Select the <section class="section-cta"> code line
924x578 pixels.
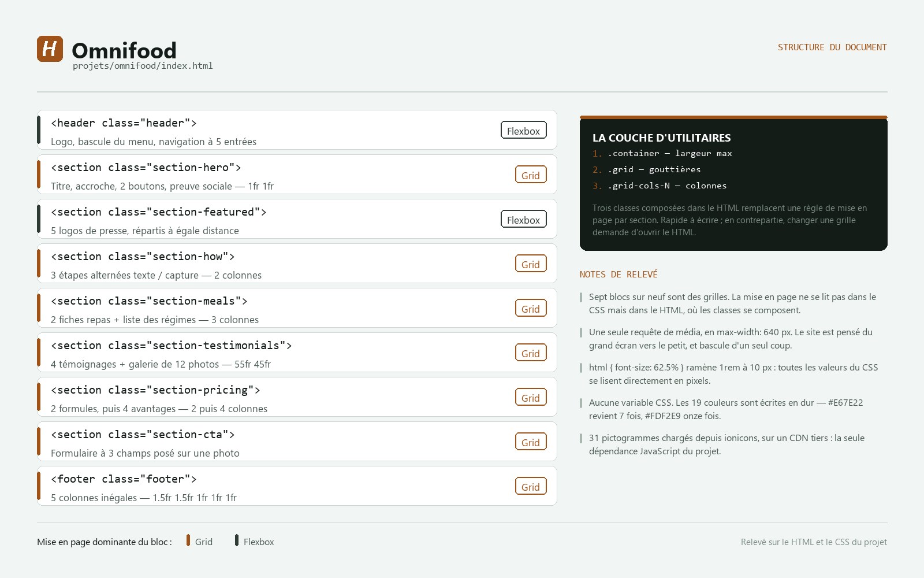coord(143,435)
